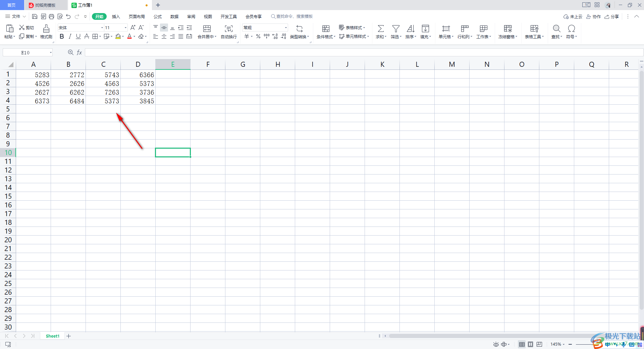Click the not uploaded to cloud button
644x349 pixels.
point(573,16)
